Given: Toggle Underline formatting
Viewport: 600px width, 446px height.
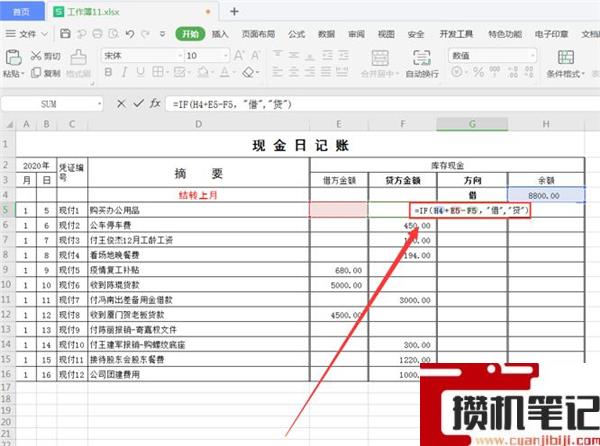Looking at the screenshot, I should pos(140,72).
